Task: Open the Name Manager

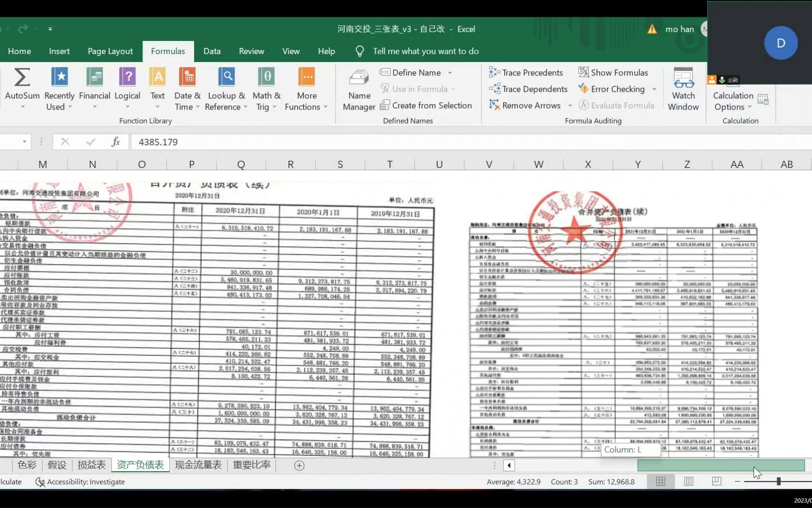Action: click(x=359, y=89)
